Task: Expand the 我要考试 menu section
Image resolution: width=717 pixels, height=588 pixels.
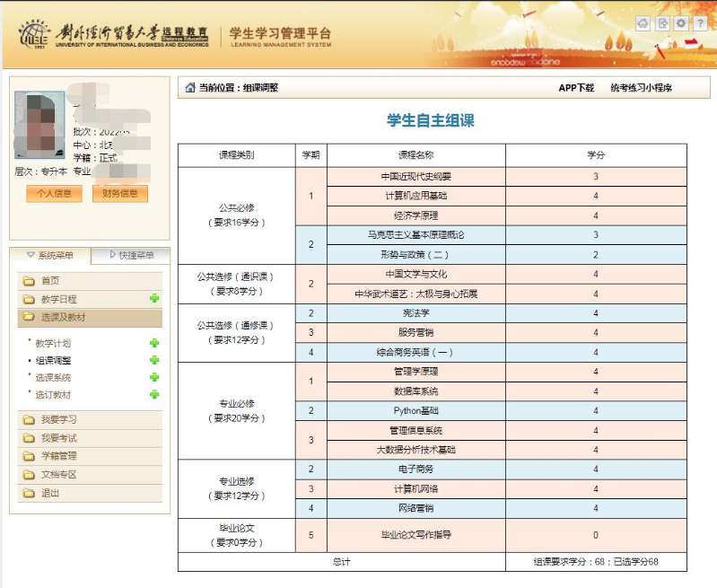Action: pos(90,438)
